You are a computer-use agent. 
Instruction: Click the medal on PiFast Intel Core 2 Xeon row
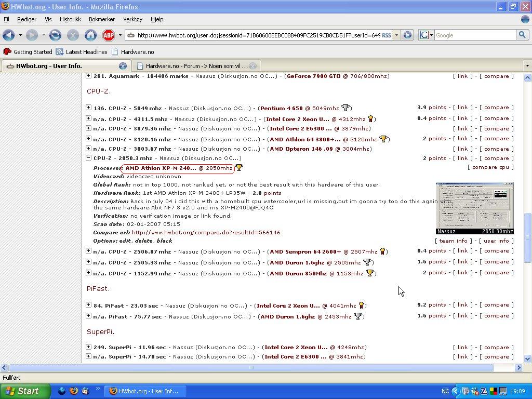tap(362, 305)
